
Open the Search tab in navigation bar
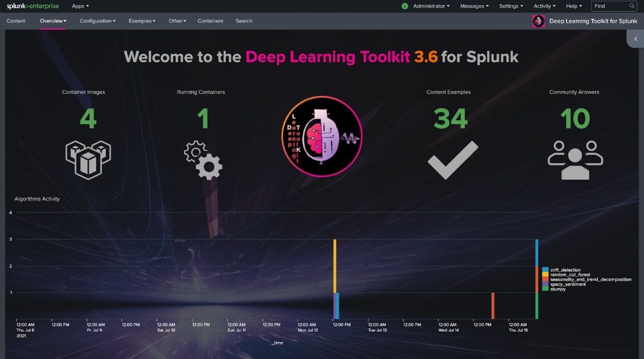tap(244, 21)
